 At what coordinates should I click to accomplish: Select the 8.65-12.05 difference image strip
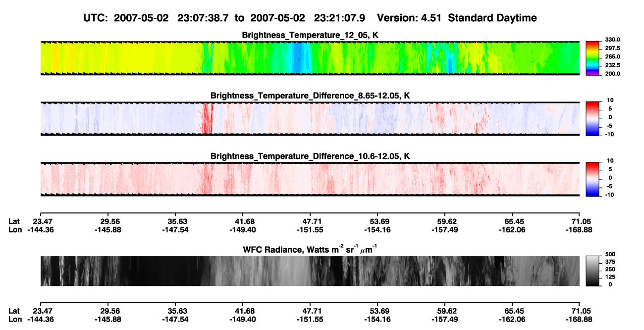310,118
